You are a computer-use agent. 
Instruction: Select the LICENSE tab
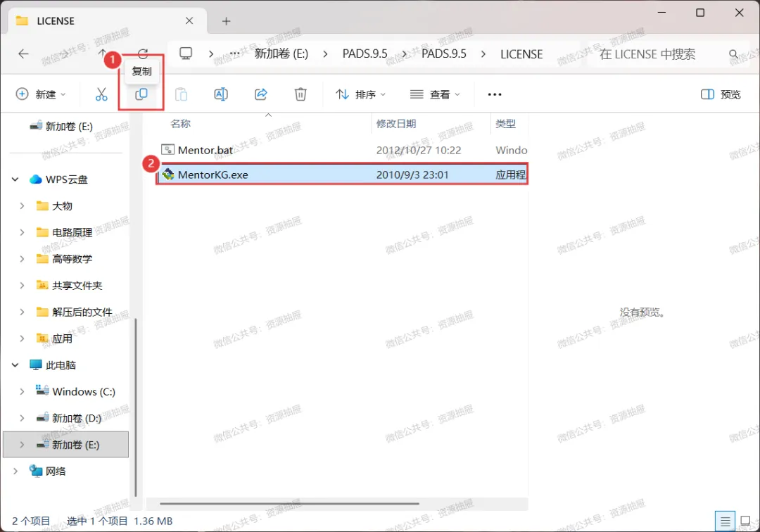(x=107, y=21)
